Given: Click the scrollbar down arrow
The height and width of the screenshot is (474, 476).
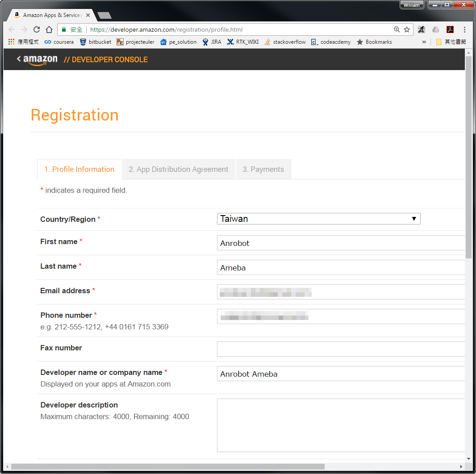Looking at the screenshot, I should [x=468, y=458].
